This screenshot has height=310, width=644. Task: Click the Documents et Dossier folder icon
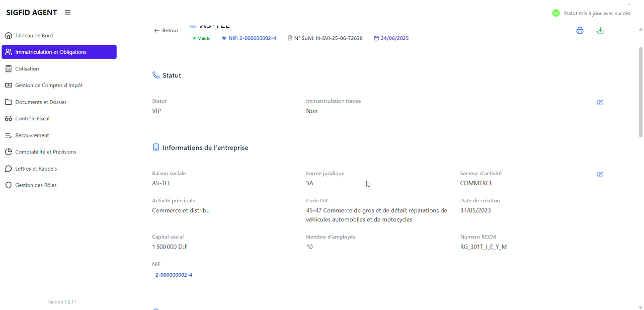(x=9, y=102)
